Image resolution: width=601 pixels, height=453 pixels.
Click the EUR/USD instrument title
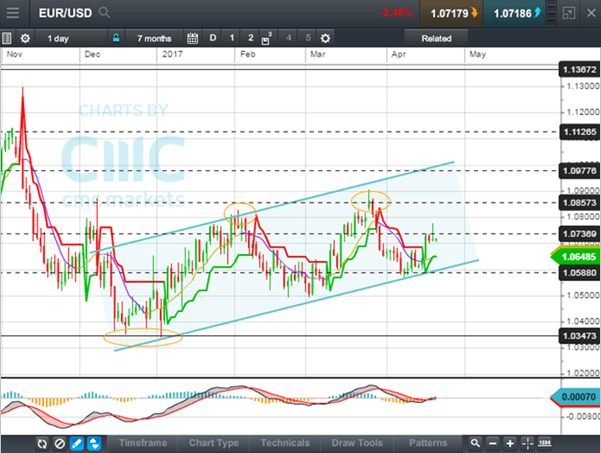pyautogui.click(x=66, y=13)
